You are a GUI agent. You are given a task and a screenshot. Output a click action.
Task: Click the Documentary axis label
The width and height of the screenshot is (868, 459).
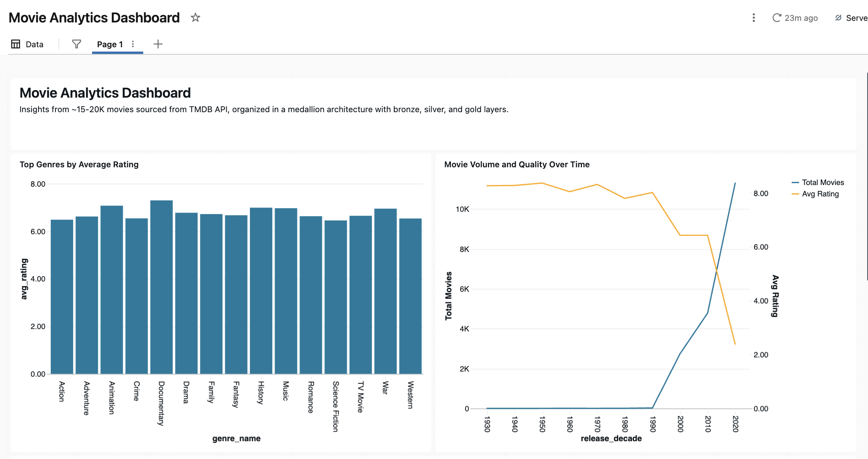click(161, 403)
